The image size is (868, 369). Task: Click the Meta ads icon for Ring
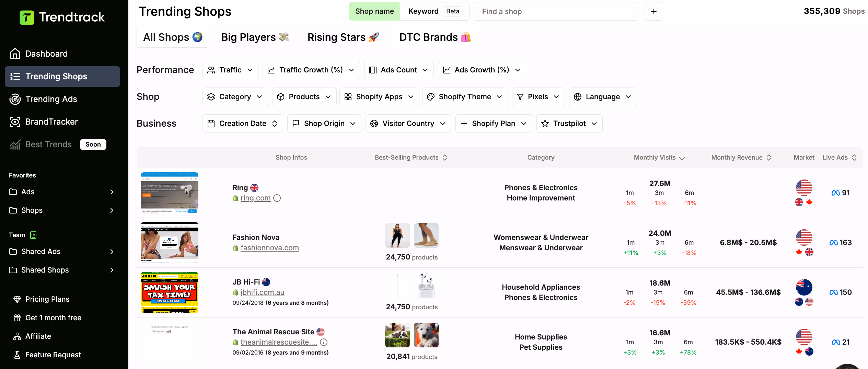[836, 193]
